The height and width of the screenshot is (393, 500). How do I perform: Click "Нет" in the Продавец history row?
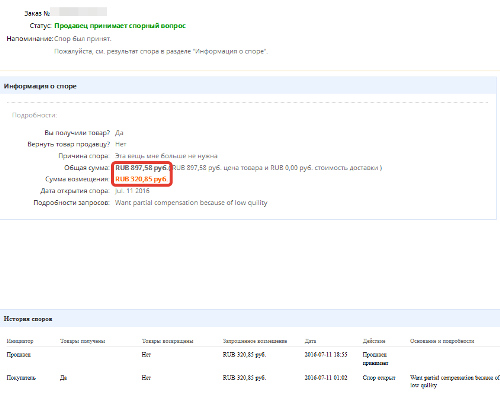[146, 354]
